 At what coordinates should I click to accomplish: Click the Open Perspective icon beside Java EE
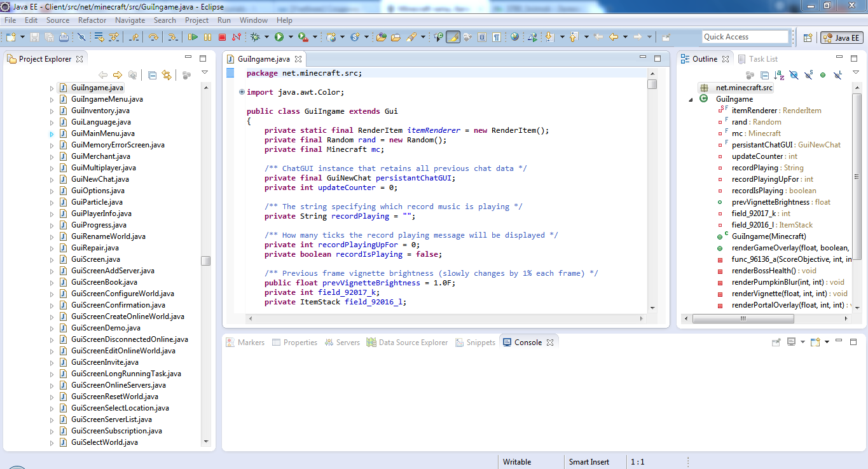pos(808,37)
